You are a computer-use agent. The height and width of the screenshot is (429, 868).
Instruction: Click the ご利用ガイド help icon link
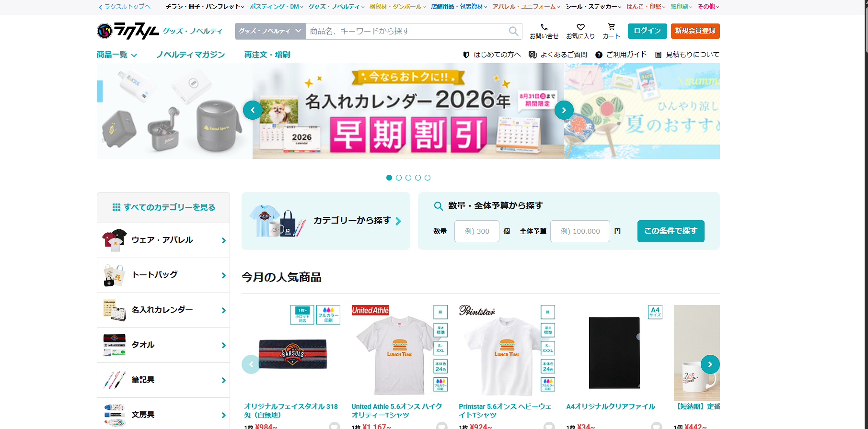(x=599, y=55)
